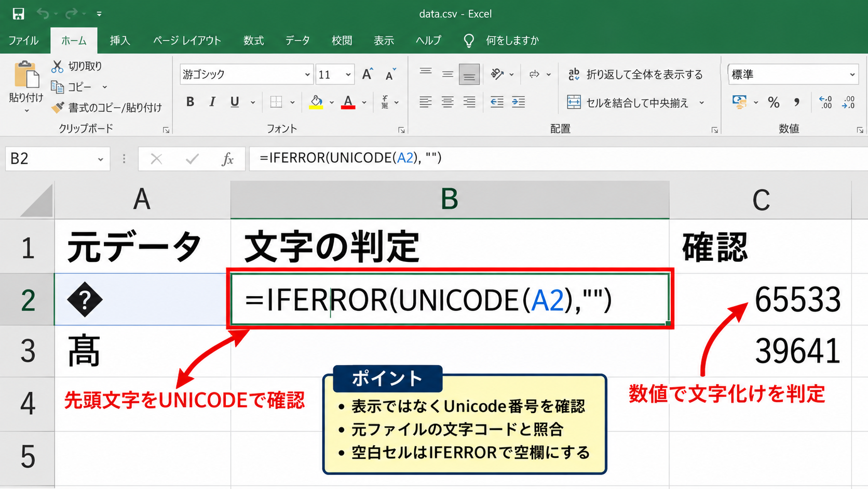Screen dimensions: 868x489
Task: Toggle bold formatting
Action: (191, 102)
